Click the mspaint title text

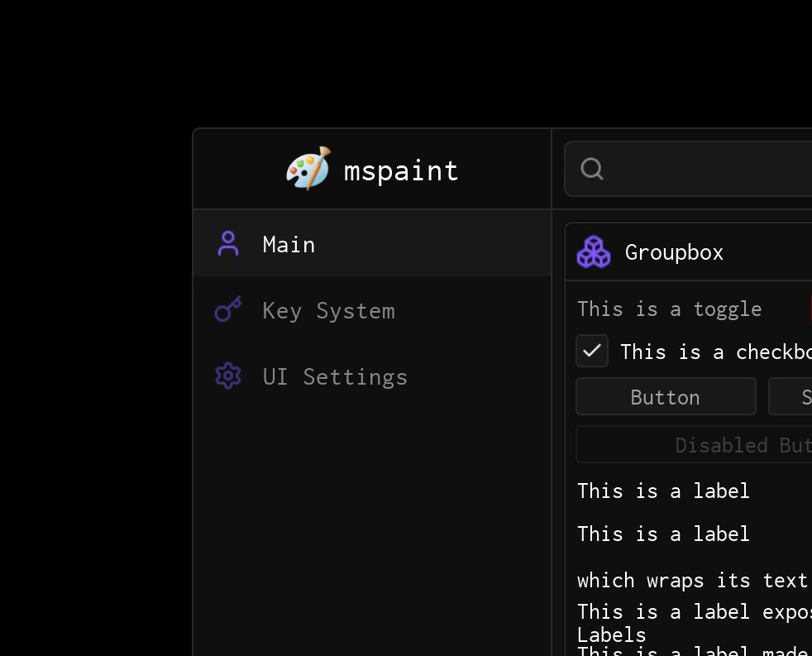(401, 171)
